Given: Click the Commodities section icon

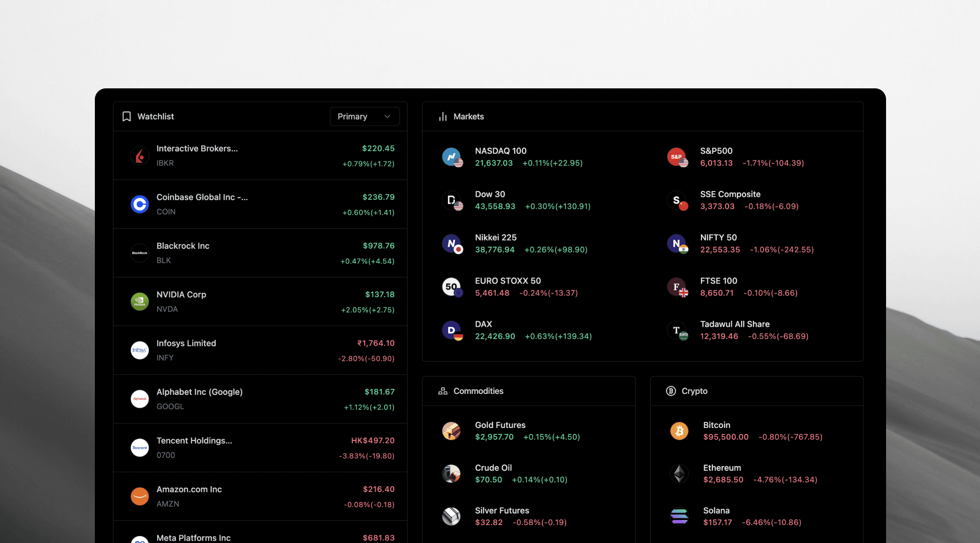Looking at the screenshot, I should (443, 391).
